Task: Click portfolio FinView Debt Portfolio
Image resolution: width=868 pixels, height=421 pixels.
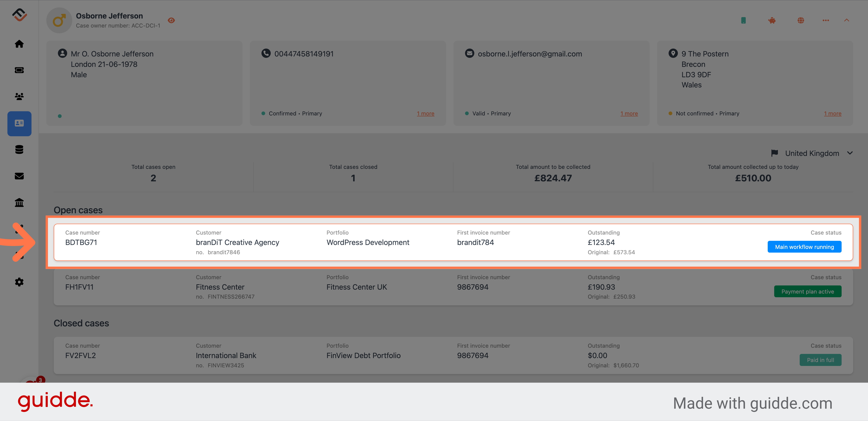Action: coord(363,355)
